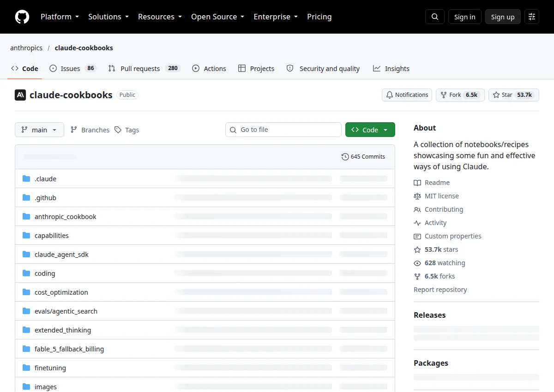Open the Solutions navigation menu

point(108,17)
